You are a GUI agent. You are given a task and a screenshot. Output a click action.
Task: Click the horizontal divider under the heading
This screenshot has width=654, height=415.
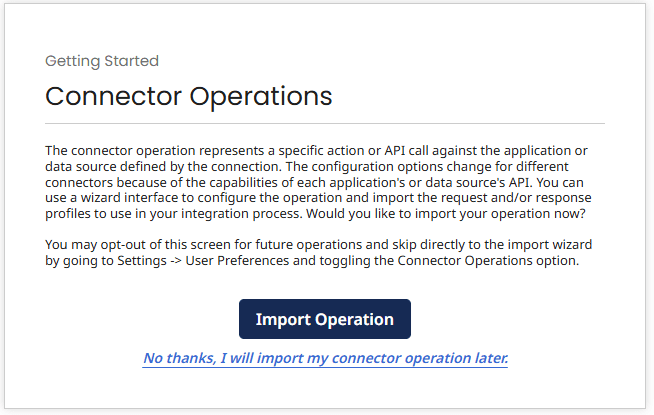325,123
